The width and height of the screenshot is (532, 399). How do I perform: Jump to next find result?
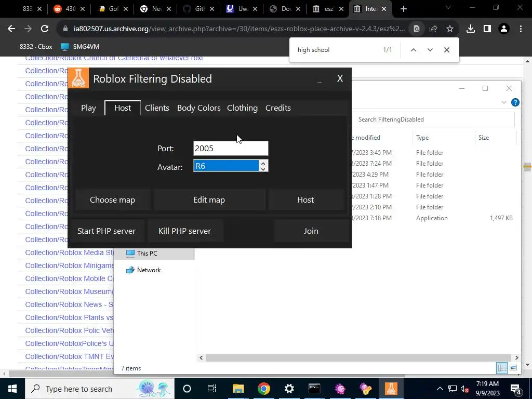(x=430, y=50)
